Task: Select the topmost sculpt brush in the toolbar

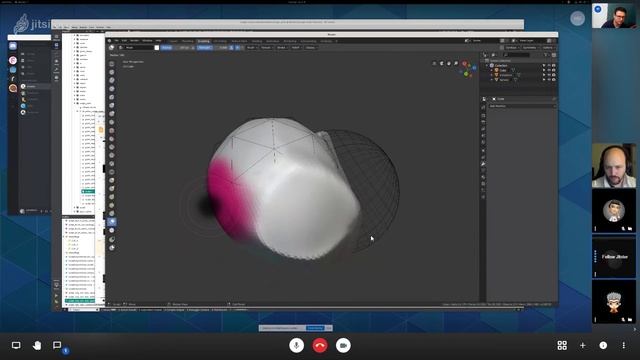Action: coord(112,64)
